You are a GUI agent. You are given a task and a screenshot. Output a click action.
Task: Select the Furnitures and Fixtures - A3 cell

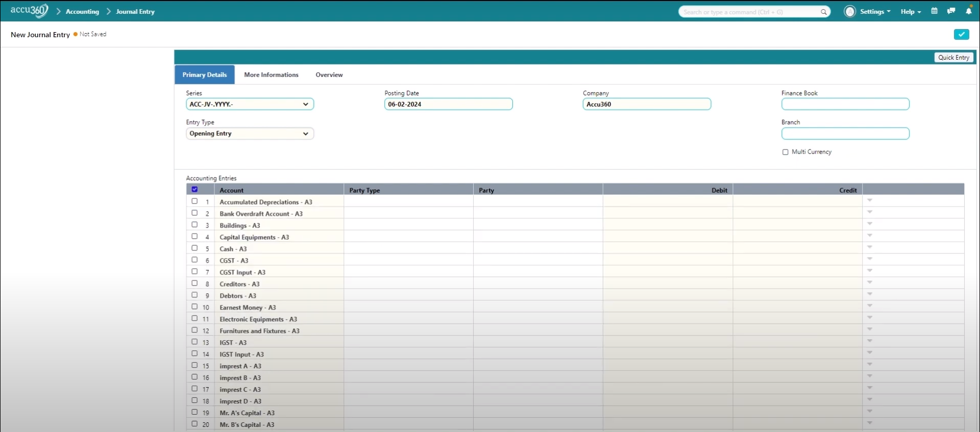279,331
